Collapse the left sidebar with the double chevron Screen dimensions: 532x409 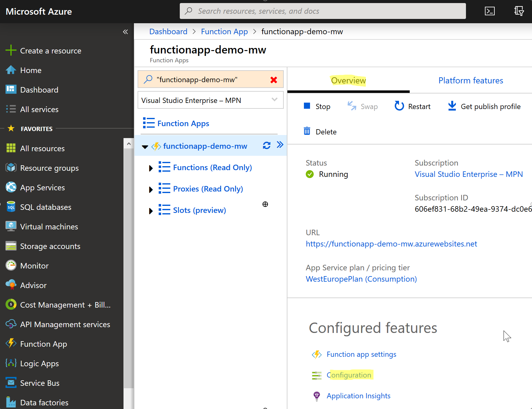click(x=125, y=31)
